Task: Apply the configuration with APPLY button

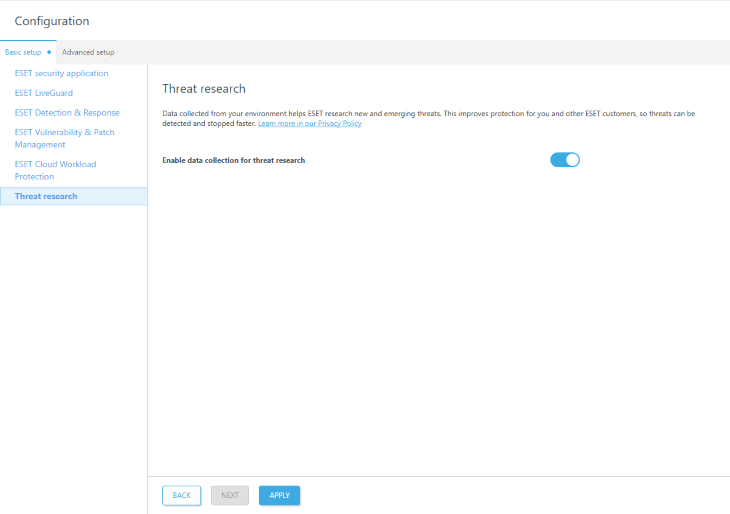Action: pyautogui.click(x=279, y=495)
